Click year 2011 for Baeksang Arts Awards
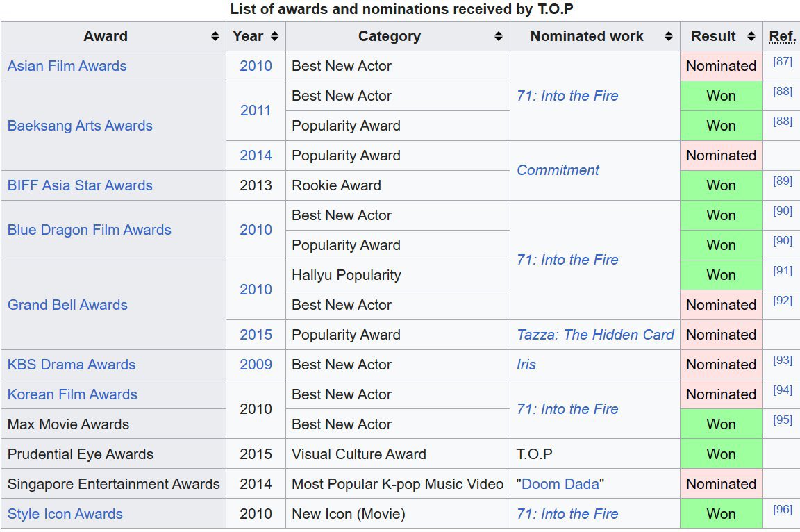The height and width of the screenshot is (532, 800). pos(256,110)
